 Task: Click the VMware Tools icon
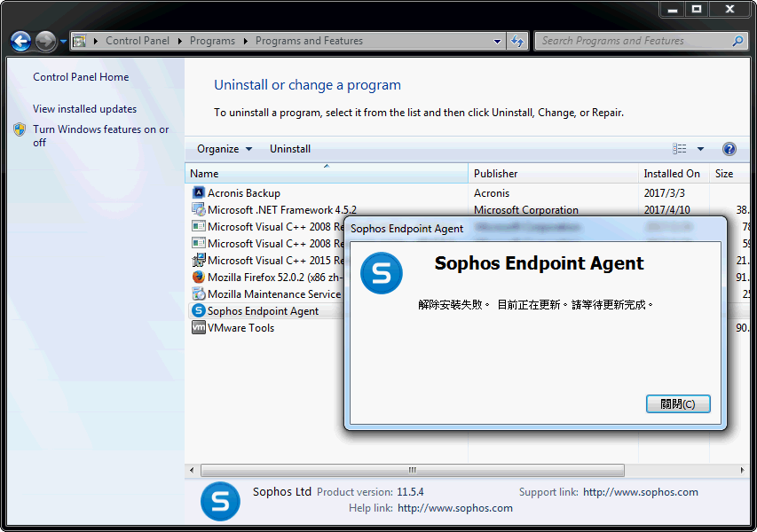[199, 328]
